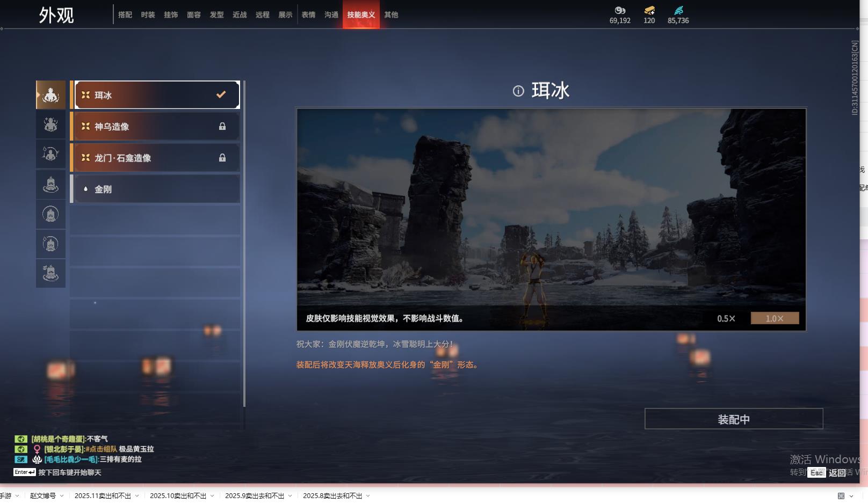
Task: Click the teal feather currency icon
Action: (678, 10)
